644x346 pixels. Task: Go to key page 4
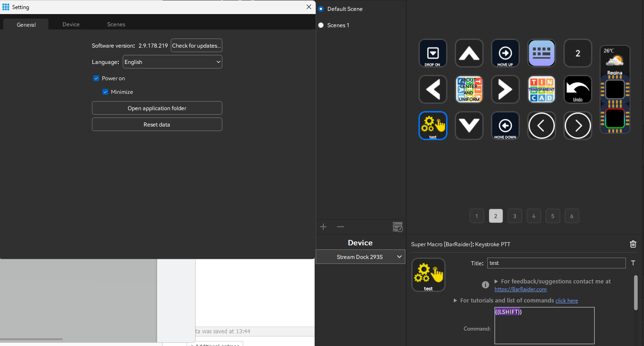533,216
